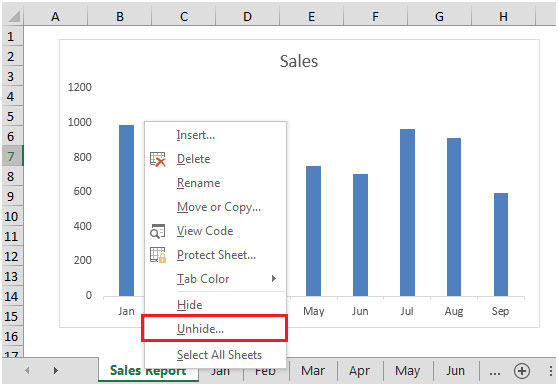Click the Sep bar in the chart
This screenshot has height=386, width=558.
pyautogui.click(x=501, y=244)
